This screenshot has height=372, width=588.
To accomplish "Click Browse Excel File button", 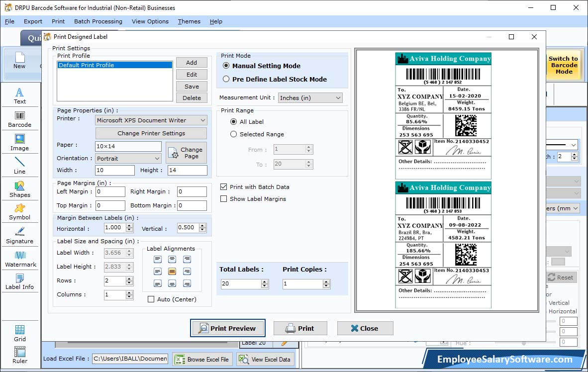I will pyautogui.click(x=202, y=359).
